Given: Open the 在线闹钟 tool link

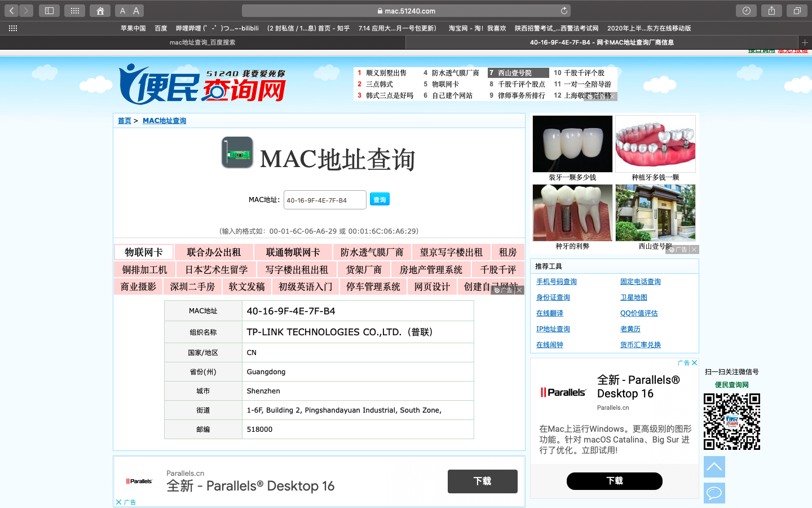Looking at the screenshot, I should click(550, 345).
